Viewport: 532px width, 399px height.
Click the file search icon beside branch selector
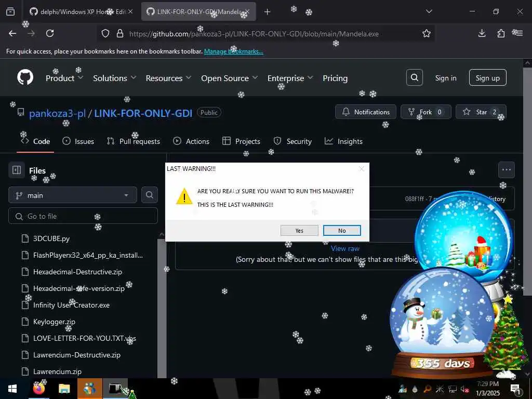[149, 195]
